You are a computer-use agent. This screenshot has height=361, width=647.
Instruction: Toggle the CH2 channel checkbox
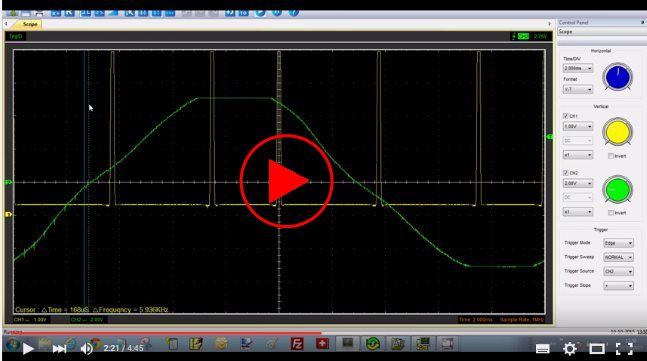(566, 173)
